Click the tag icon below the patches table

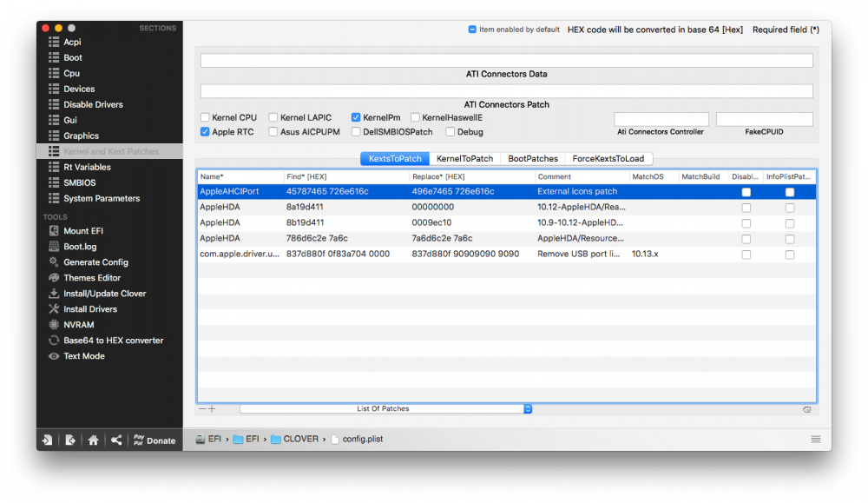[x=807, y=409]
